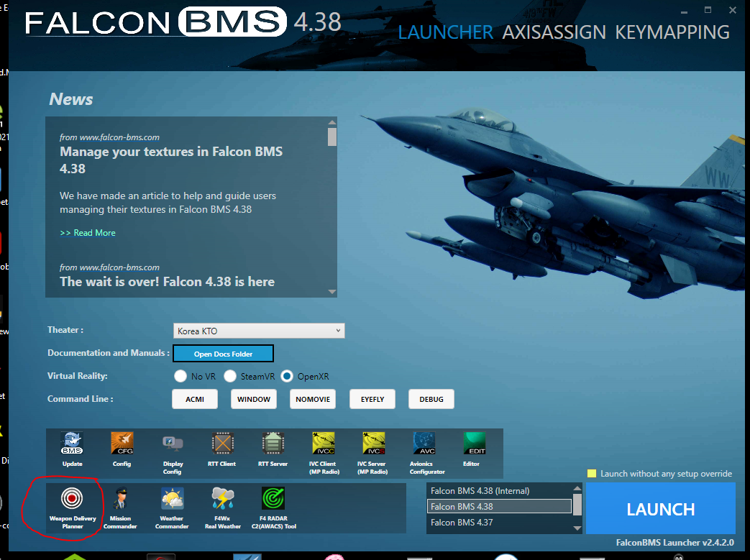Click the version list scrollbar thumb
The image size is (750, 560).
click(x=577, y=505)
